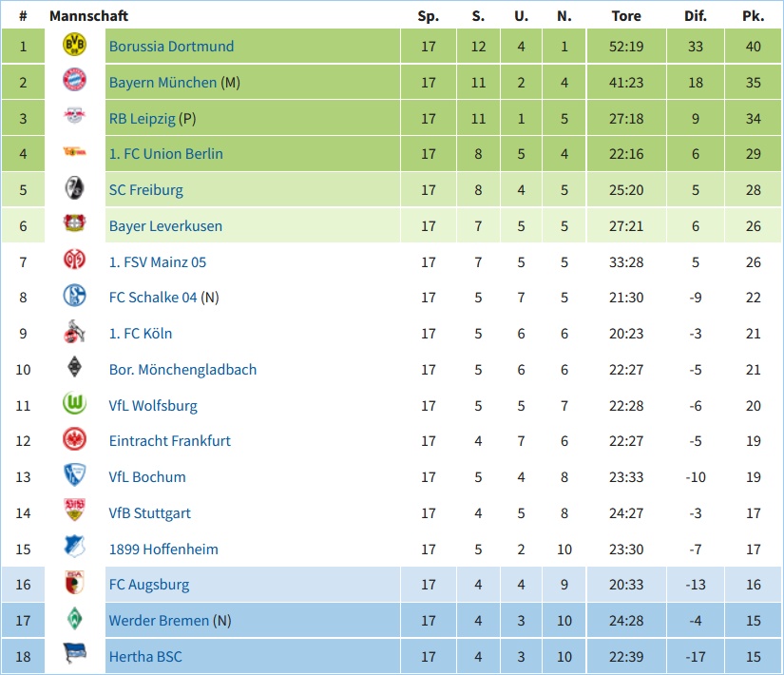Click the Tore column header

[x=626, y=16]
